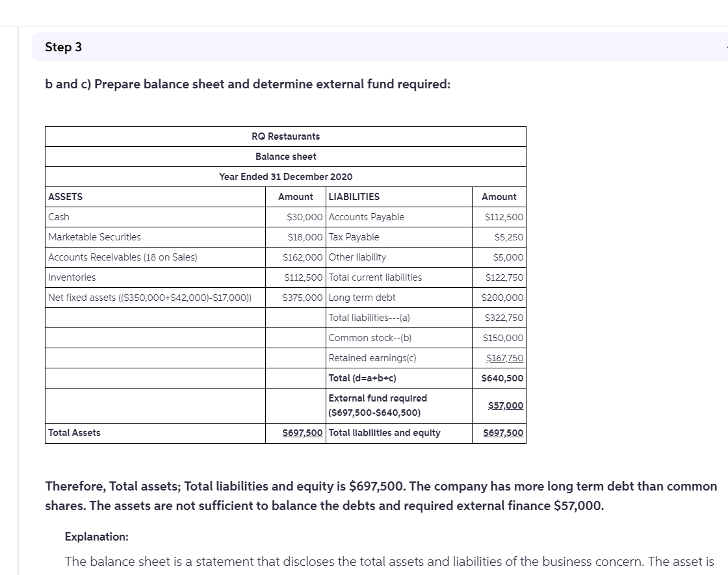728x575 pixels.
Task: Click the Balance sheet header row
Action: click(x=285, y=156)
